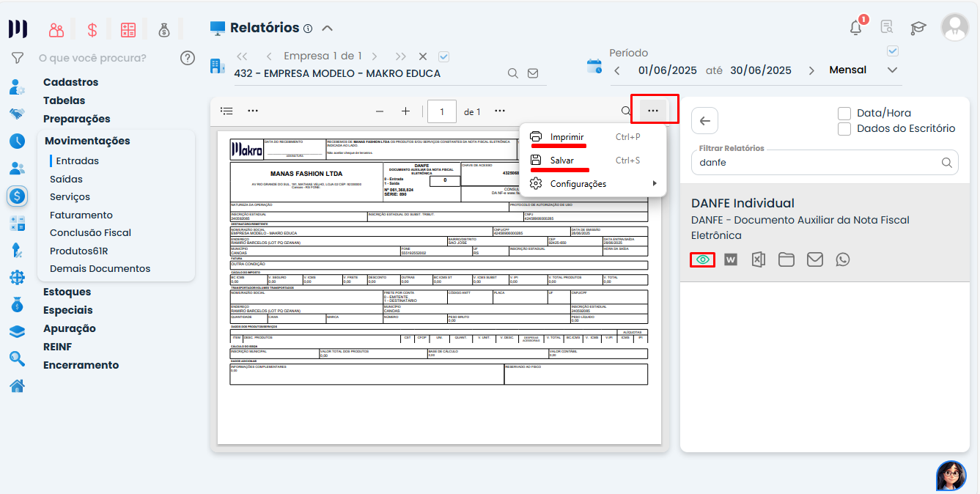The height and width of the screenshot is (494, 980).
Task: Preview report with the green eye icon
Action: point(703,259)
